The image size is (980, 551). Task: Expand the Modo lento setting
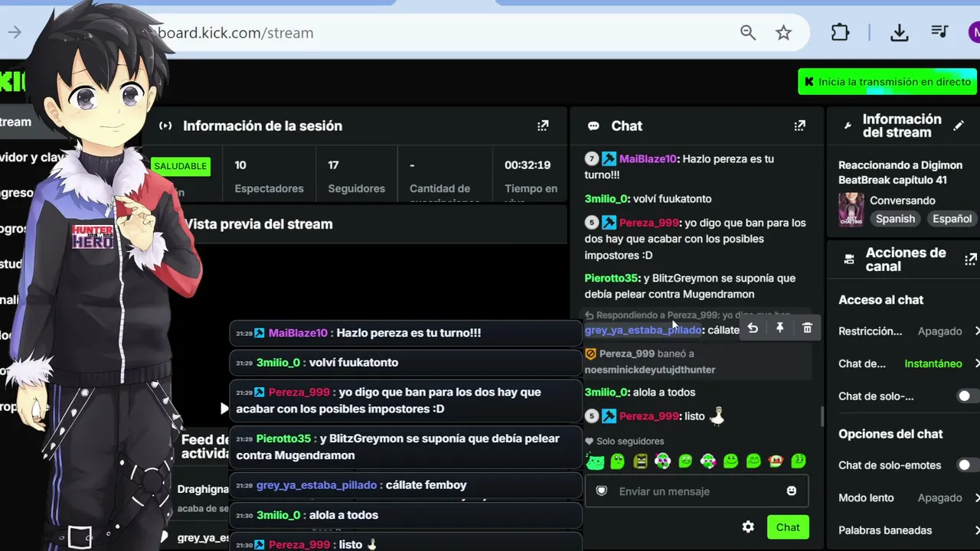coord(909,497)
